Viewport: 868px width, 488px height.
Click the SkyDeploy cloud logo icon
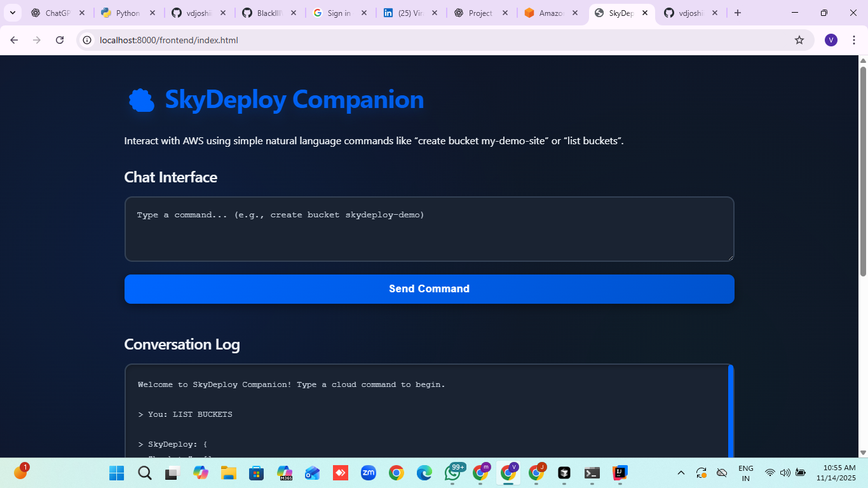(x=141, y=100)
